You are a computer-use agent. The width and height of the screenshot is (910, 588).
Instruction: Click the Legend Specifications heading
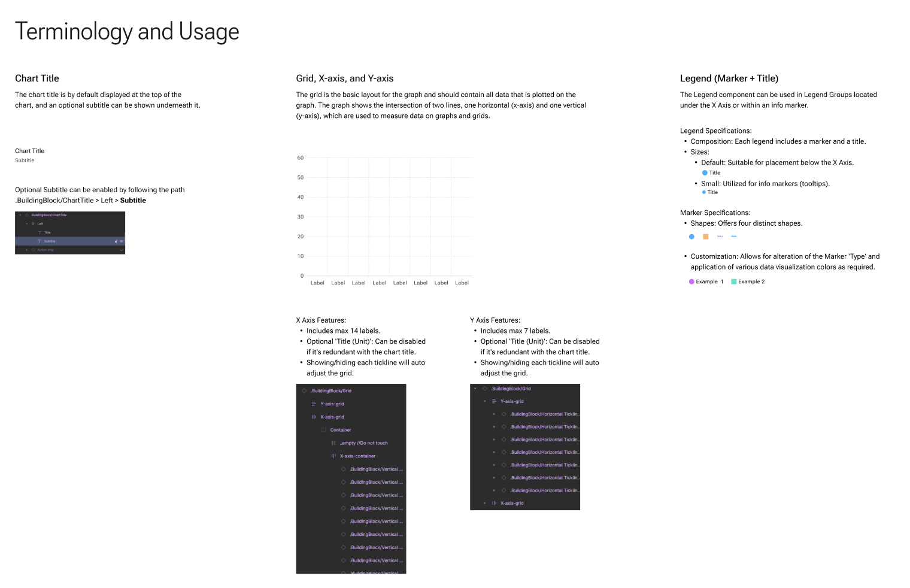click(x=716, y=131)
